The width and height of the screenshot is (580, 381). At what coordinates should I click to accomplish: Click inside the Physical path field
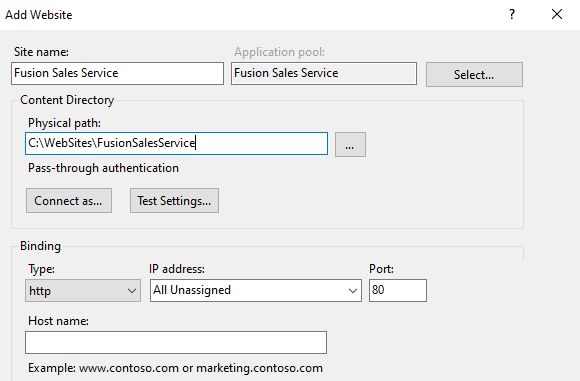(x=176, y=144)
